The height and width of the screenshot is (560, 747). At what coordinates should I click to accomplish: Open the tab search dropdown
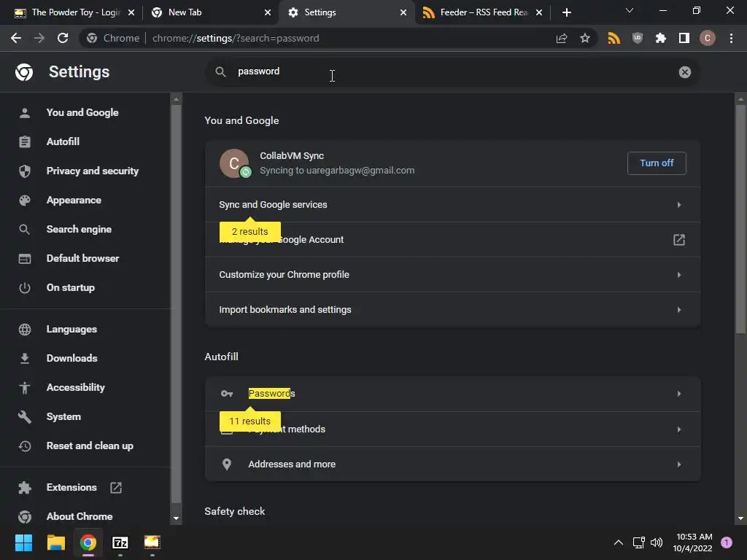point(630,10)
